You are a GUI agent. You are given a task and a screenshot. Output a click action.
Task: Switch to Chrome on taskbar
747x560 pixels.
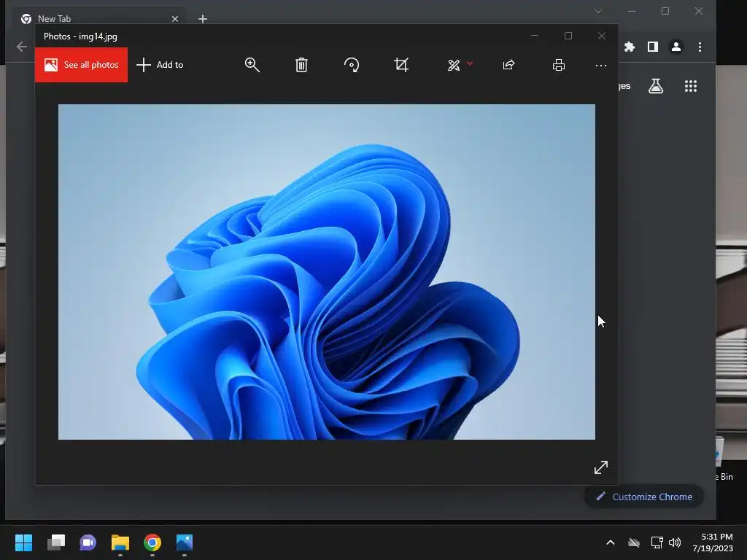pyautogui.click(x=152, y=542)
